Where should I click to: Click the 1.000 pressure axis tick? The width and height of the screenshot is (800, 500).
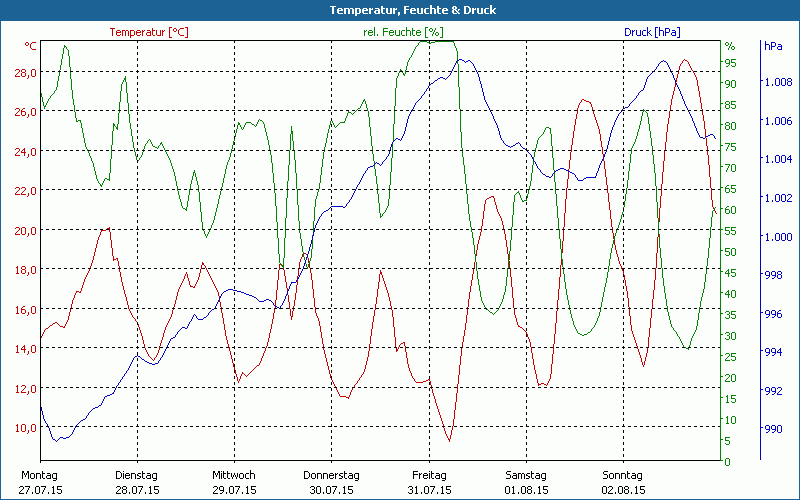[x=777, y=237]
